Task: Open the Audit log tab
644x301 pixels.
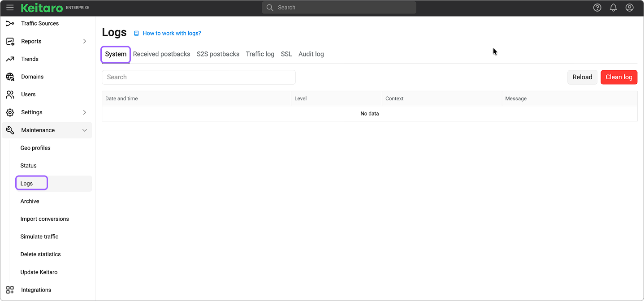Action: tap(311, 54)
